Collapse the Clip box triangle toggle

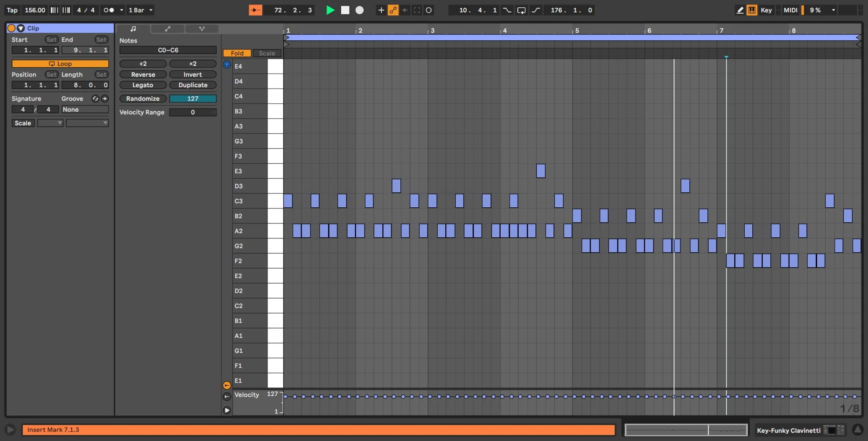(x=21, y=28)
